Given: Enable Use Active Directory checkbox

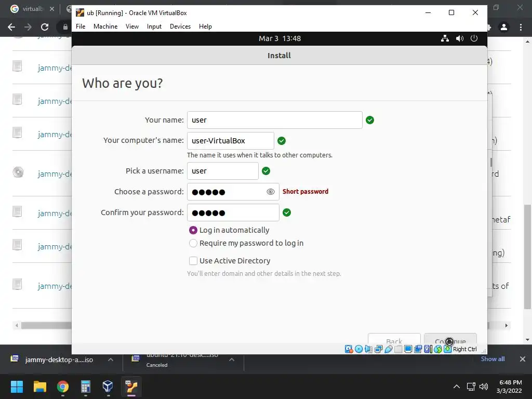Looking at the screenshot, I should (x=193, y=261).
